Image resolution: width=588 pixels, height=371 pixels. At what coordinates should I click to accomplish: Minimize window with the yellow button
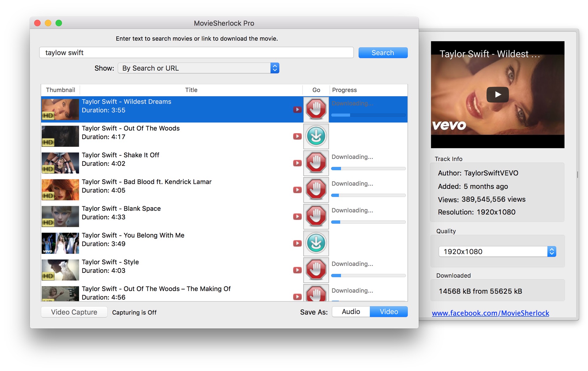(x=48, y=23)
